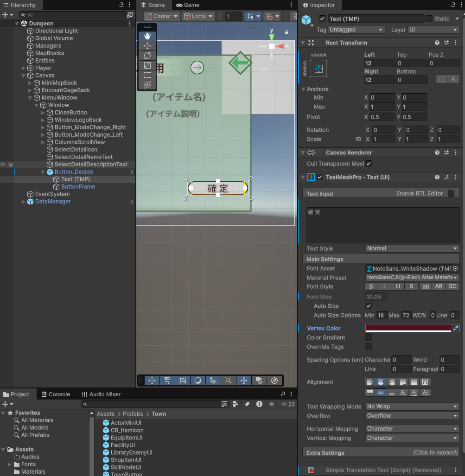Expand the MiniMapBack hierarchy item
The height and width of the screenshot is (476, 465).
click(30, 83)
